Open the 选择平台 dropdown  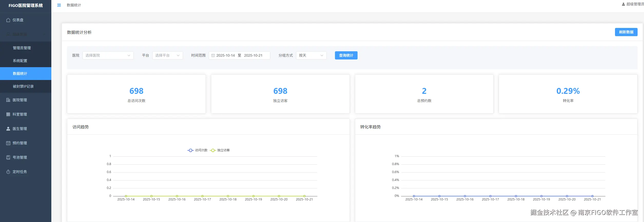168,55
